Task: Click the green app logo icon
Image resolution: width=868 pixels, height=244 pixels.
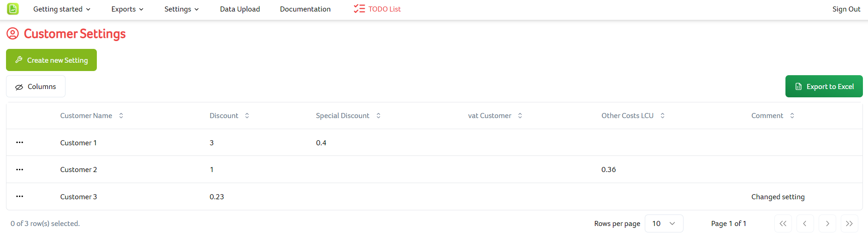Action: 13,9
